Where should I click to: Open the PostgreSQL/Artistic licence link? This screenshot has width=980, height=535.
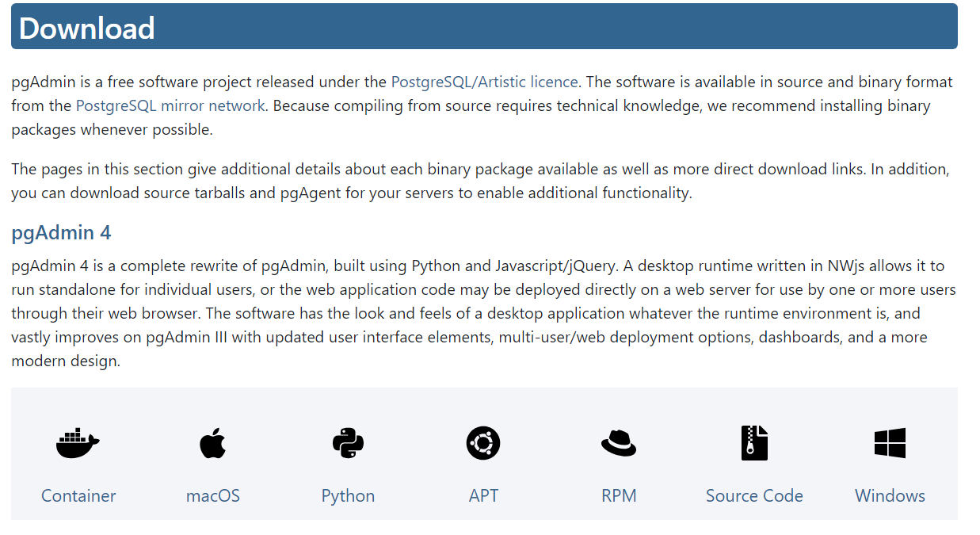485,82
